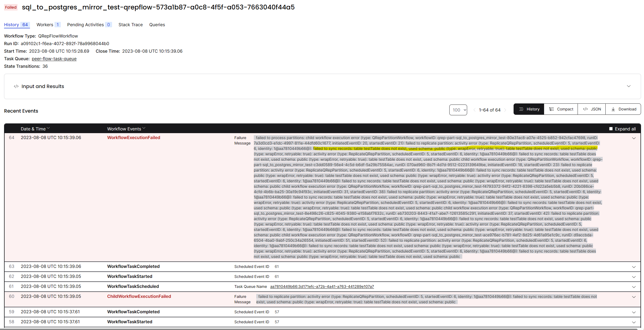Expand event 64 WorkflowExecutionFailed row
The width and height of the screenshot is (644, 330).
tap(634, 138)
